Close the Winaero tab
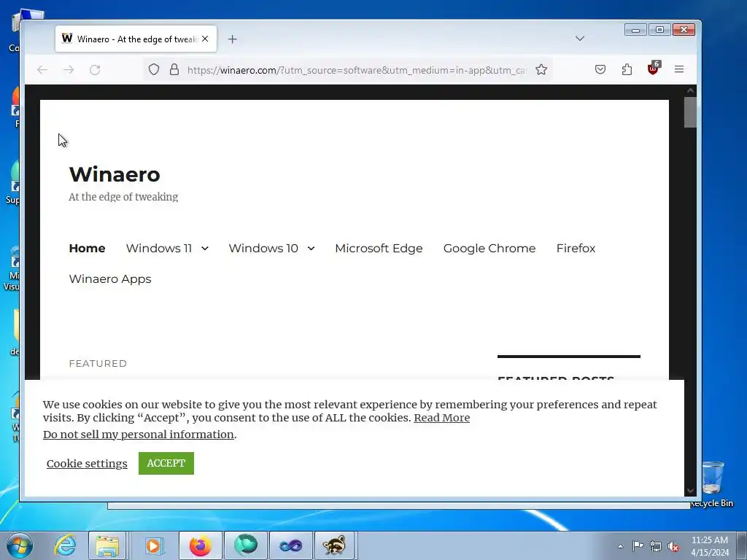Image resolution: width=747 pixels, height=560 pixels. [205, 39]
